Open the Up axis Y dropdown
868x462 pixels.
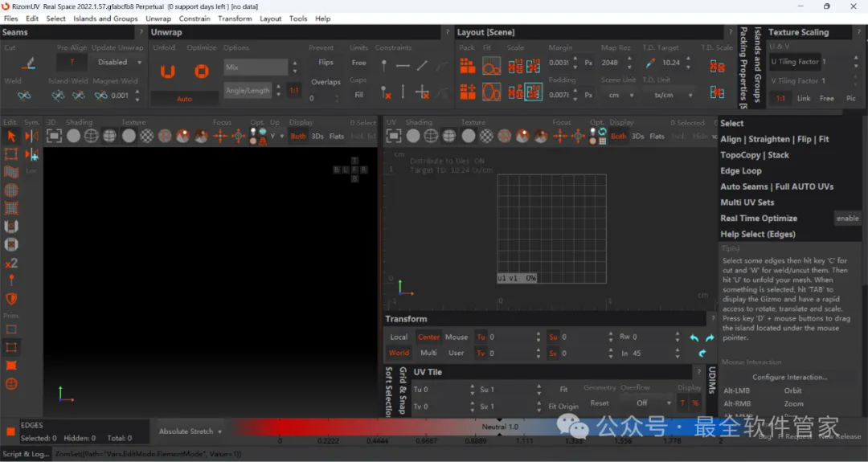(x=276, y=136)
